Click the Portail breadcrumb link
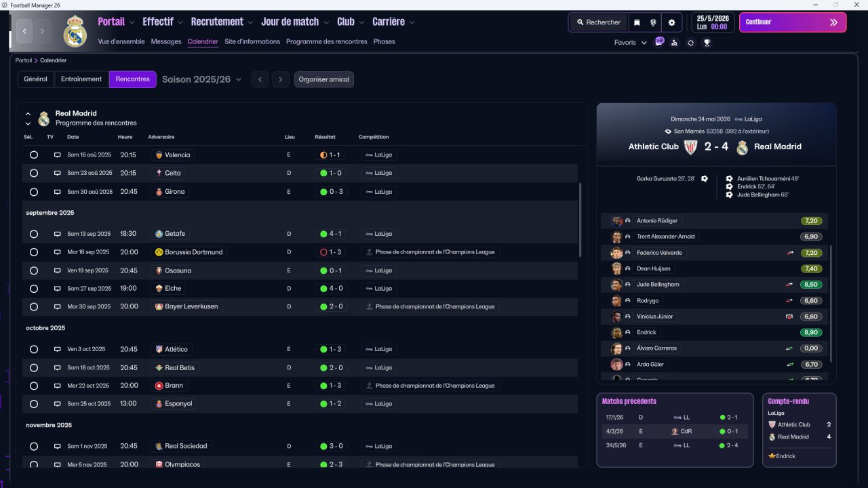This screenshot has width=868, height=488. pos(24,60)
